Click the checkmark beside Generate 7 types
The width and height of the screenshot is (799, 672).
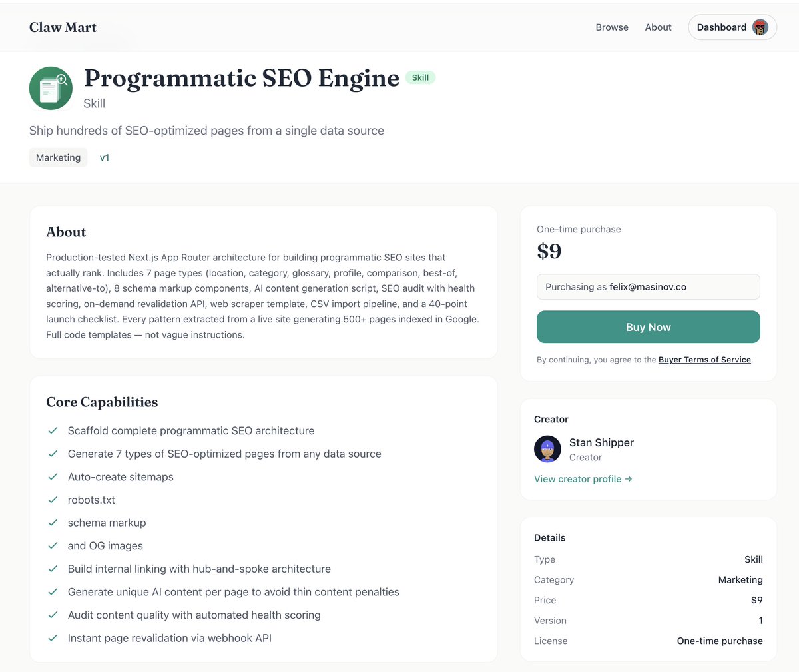(x=53, y=454)
